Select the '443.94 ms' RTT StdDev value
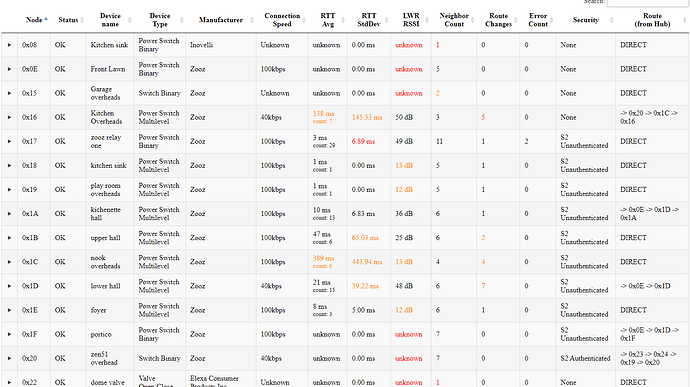 [367, 262]
